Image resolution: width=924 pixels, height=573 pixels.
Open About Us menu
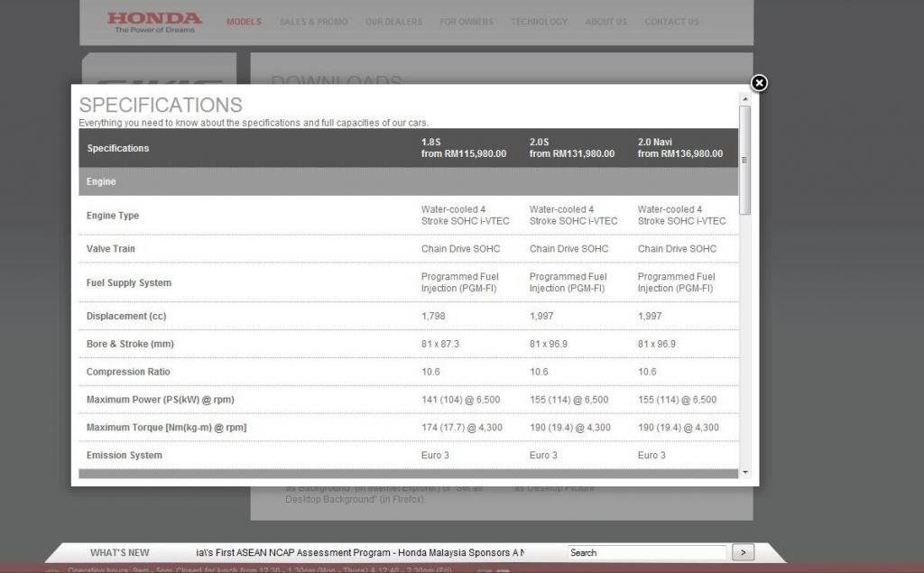(605, 22)
